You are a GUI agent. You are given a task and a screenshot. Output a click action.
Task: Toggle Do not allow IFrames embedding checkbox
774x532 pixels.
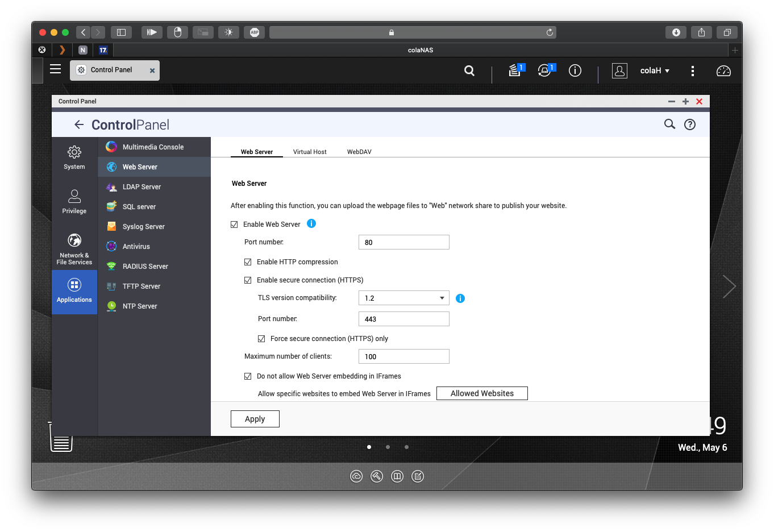(248, 376)
